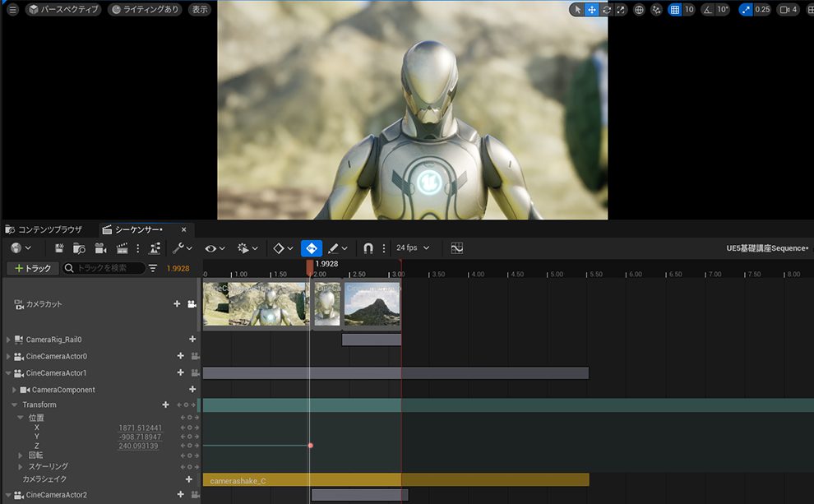This screenshot has height=504, width=814.
Task: Open the パースペクティブ viewport menu
Action: (63, 10)
